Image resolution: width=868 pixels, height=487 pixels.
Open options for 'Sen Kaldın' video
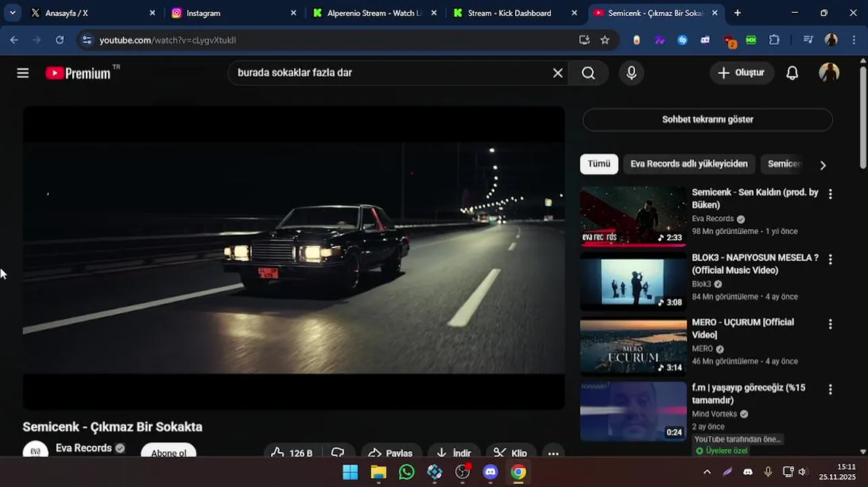[x=830, y=194]
